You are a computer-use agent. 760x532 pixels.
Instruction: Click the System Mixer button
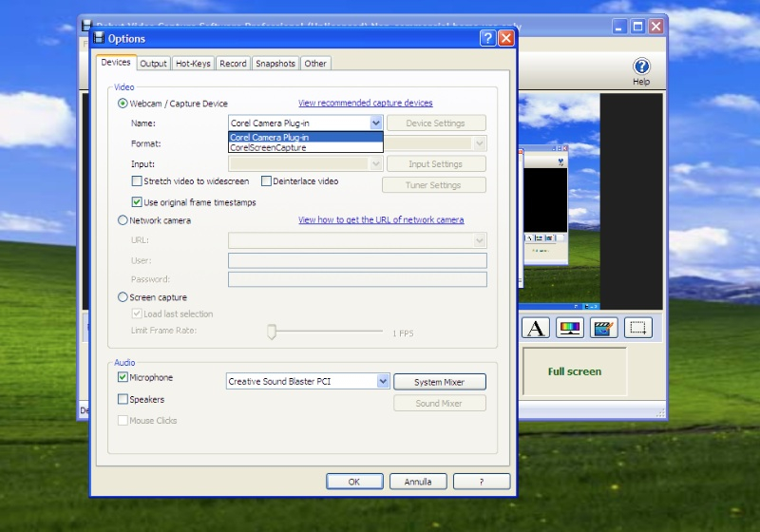(440, 382)
